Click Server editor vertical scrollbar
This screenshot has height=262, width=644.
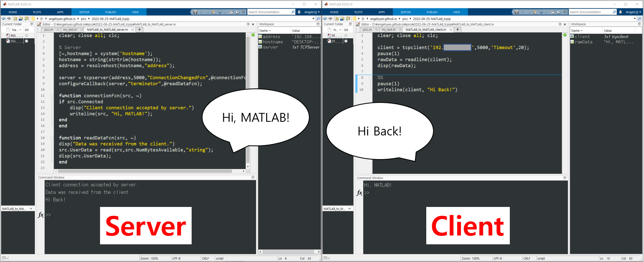tap(247, 100)
